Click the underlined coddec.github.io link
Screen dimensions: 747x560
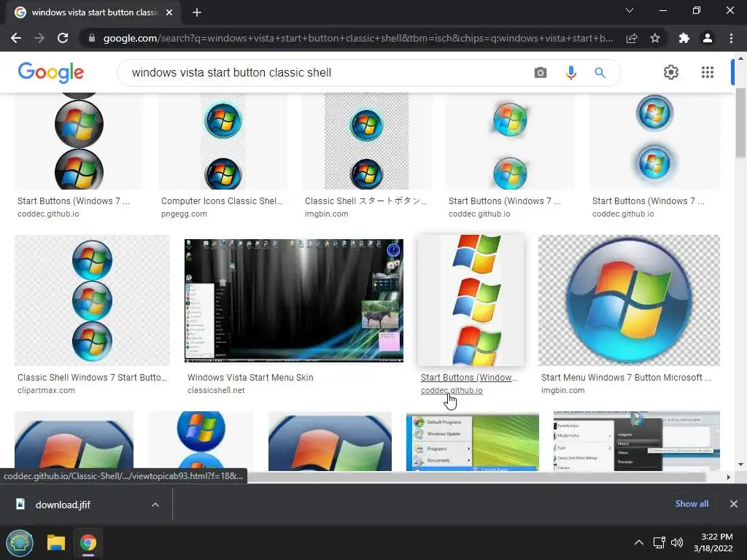click(451, 391)
